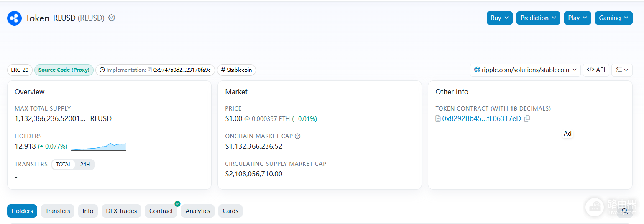Click the globe icon for ripple.com website
The image size is (644, 224).
pos(477,70)
